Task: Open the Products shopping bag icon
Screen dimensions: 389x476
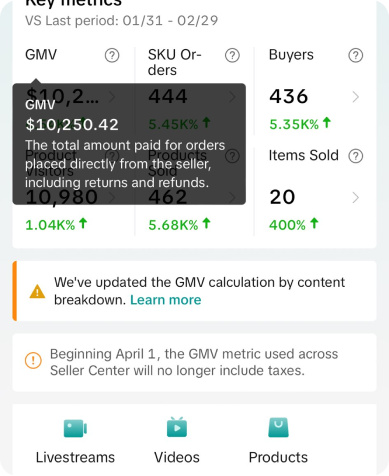Action: coord(278,427)
